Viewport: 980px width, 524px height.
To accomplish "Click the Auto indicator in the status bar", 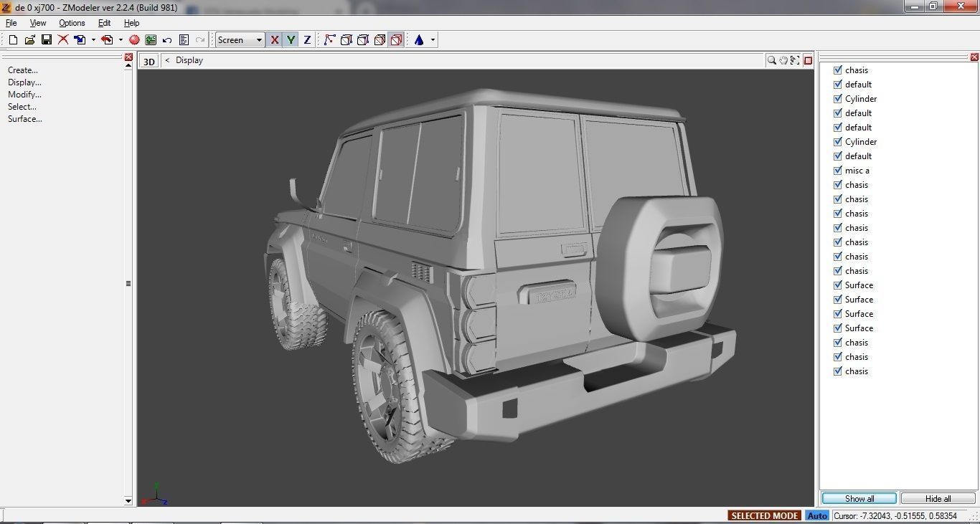I will (x=817, y=515).
